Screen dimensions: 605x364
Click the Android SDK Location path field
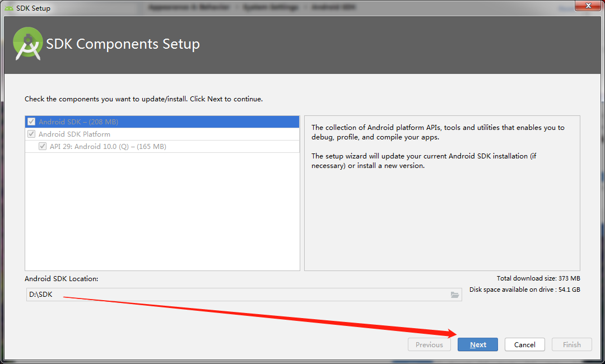coord(244,295)
